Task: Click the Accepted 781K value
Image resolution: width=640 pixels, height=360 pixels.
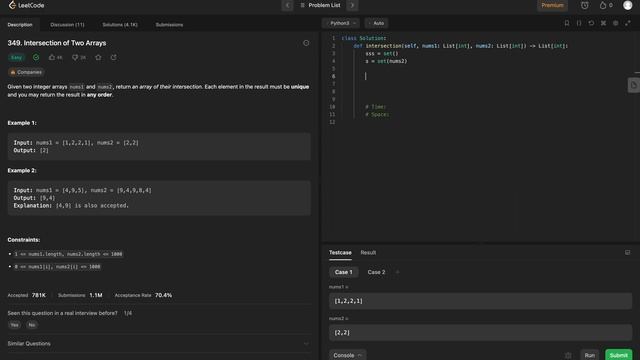Action: pos(39,295)
